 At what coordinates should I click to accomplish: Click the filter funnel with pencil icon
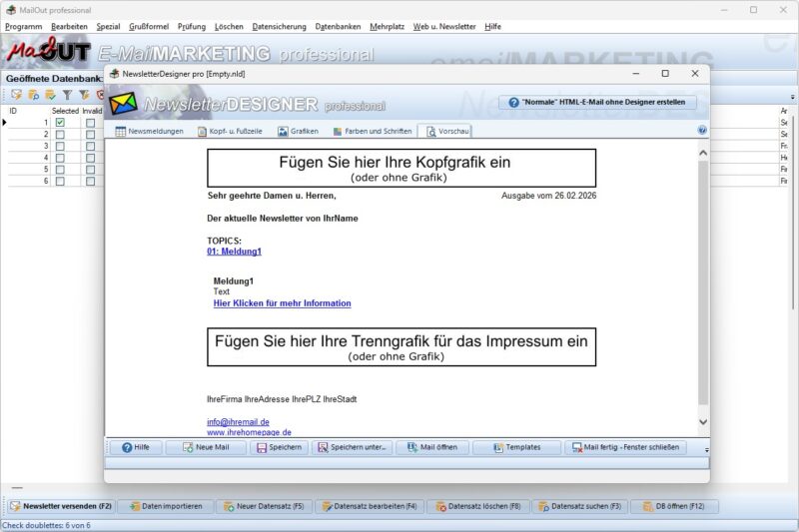(x=84, y=95)
